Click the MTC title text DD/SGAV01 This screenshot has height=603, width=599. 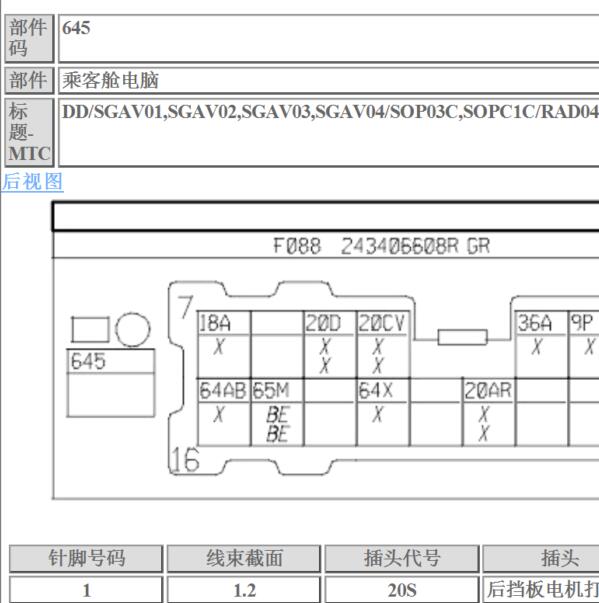(x=114, y=112)
